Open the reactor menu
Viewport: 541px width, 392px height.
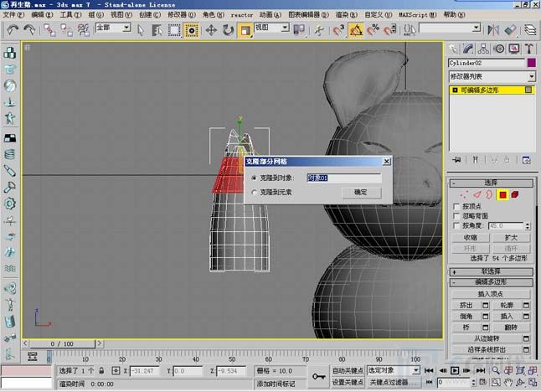241,15
